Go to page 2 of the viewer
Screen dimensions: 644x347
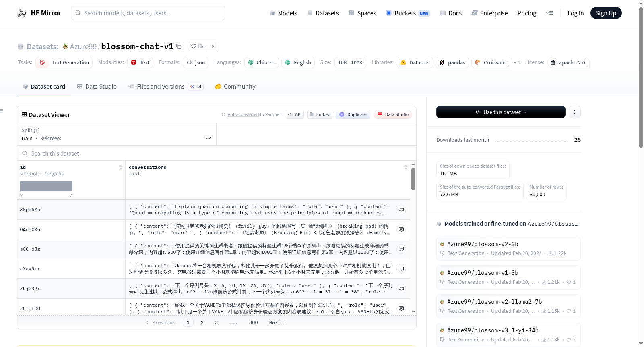[x=202, y=322]
